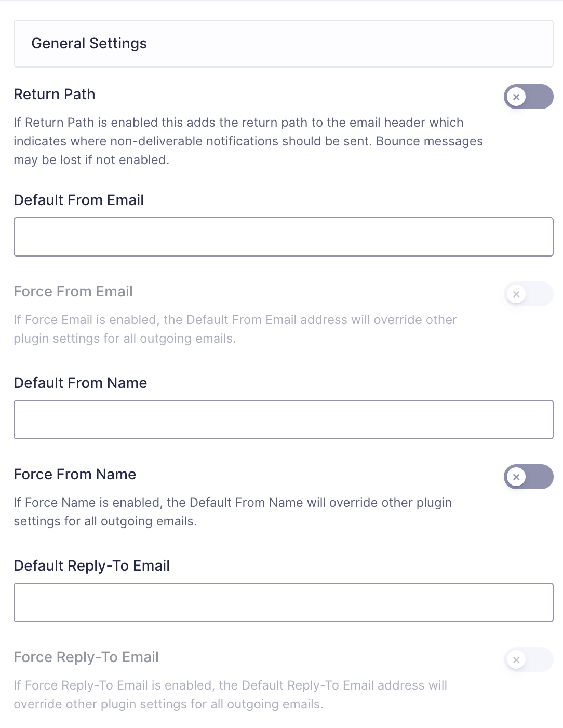Enable the Return Path toggle
Viewport: 563px width, 728px height.
[x=528, y=97]
